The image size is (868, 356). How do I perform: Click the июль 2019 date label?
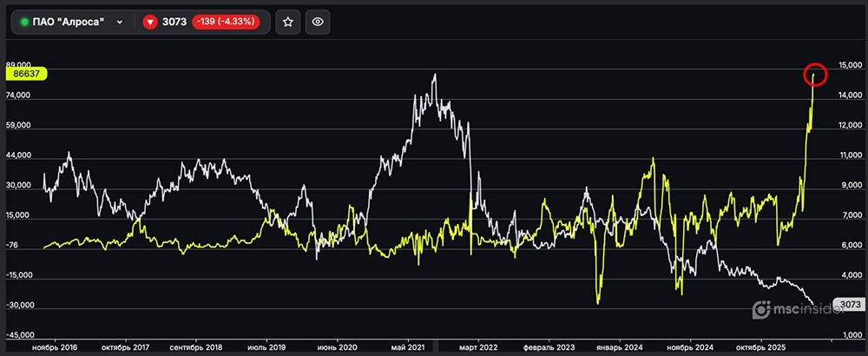(266, 347)
